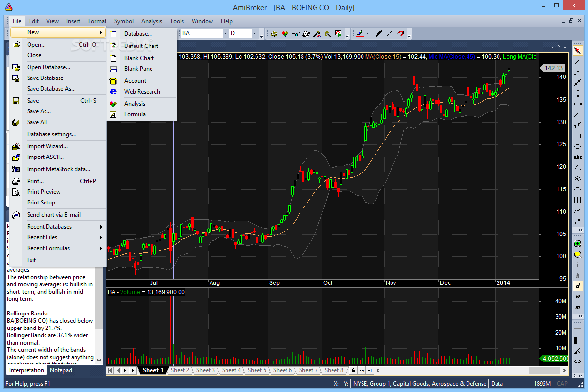Click the gear settings toolbar icon
The width and height of the screenshot is (588, 392).
click(x=274, y=33)
